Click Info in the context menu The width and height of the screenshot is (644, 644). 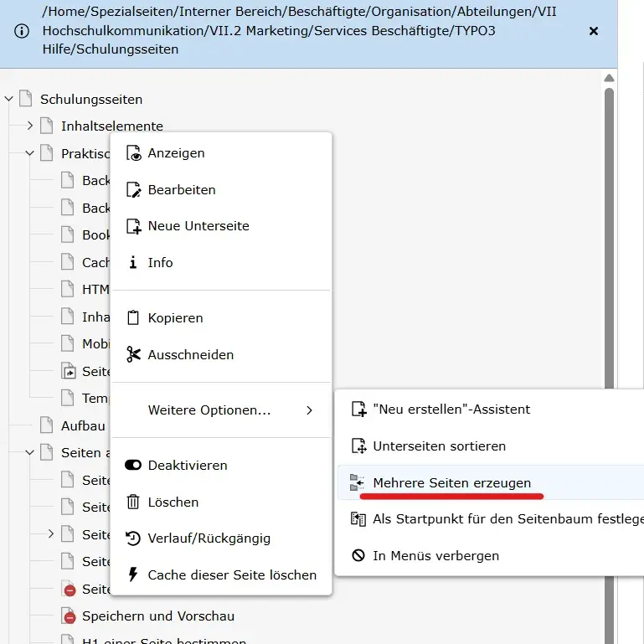(160, 263)
